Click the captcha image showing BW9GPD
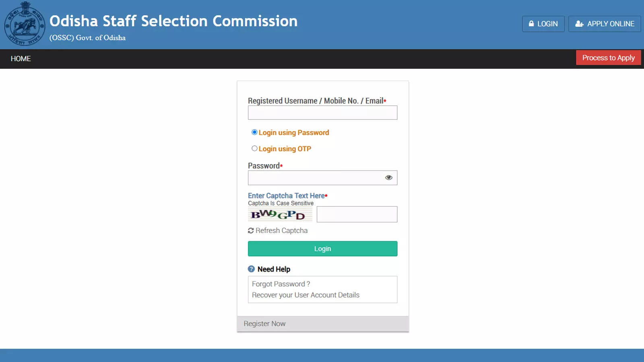This screenshot has width=644, height=362. (x=280, y=215)
